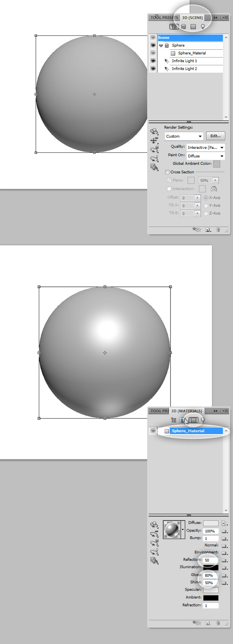Click the folder icon next to Reflection
This screenshot has width=233, height=644.
pyautogui.click(x=224, y=560)
